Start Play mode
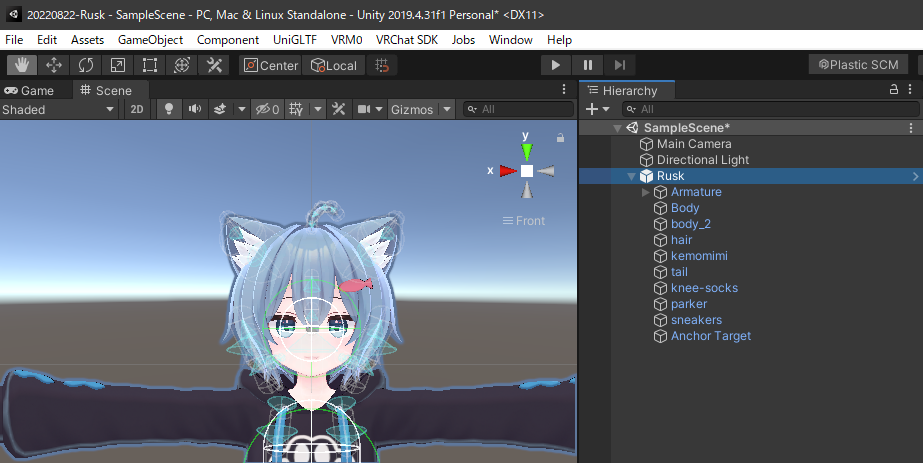Screen dimensions: 923x463 coord(555,65)
